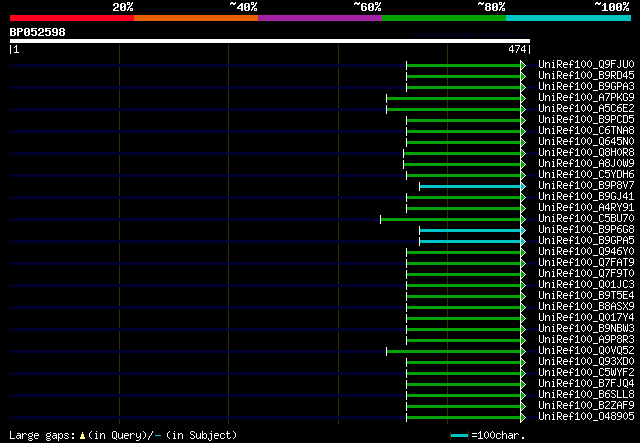This screenshot has height=443, width=640.
Task: Click the cyan ~100% identity legend segment
Action: (x=569, y=18)
